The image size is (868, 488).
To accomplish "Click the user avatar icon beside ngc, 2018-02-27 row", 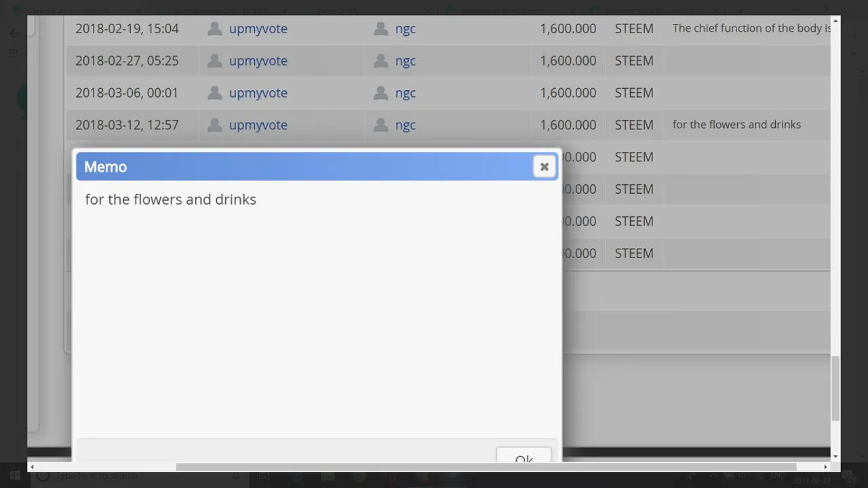I will click(380, 60).
